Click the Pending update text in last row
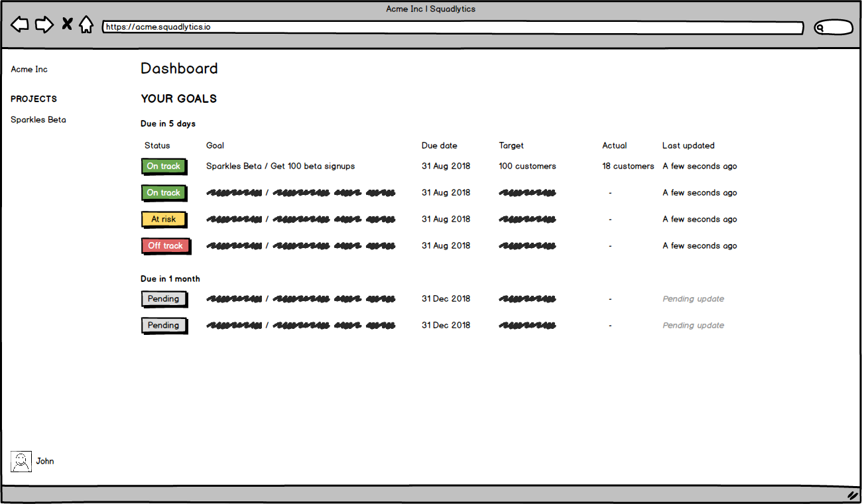The width and height of the screenshot is (862, 504). pyautogui.click(x=693, y=325)
